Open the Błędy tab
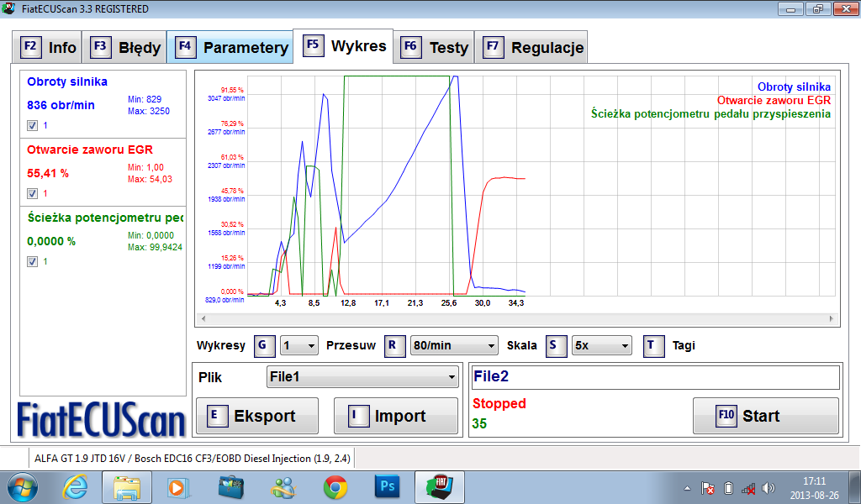Image resolution: width=861 pixels, height=504 pixels. tap(126, 48)
